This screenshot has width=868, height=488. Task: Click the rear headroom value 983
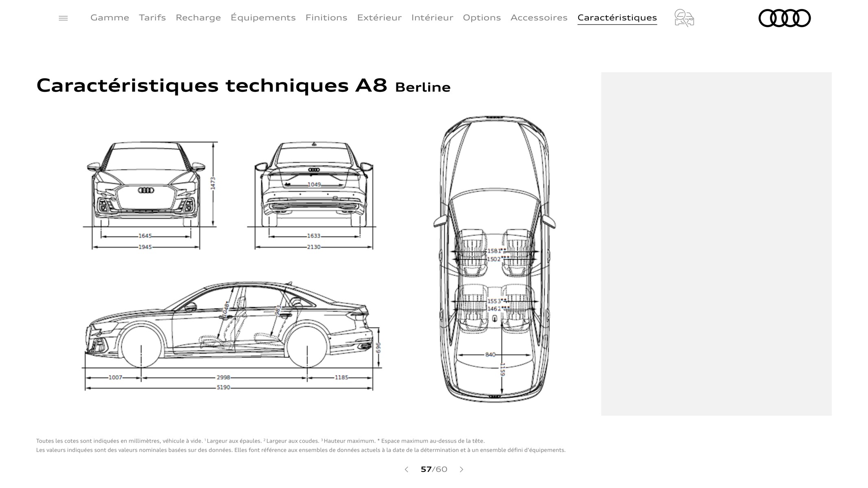[x=278, y=310]
